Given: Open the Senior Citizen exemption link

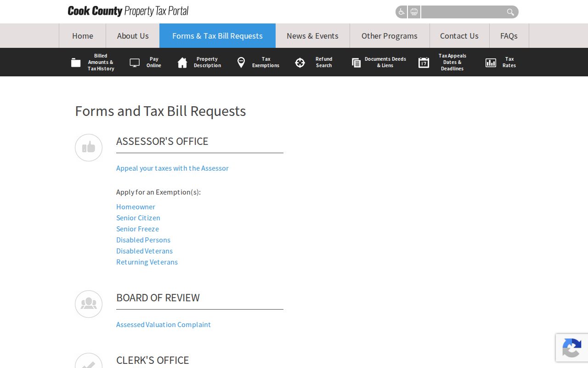Looking at the screenshot, I should tap(138, 218).
